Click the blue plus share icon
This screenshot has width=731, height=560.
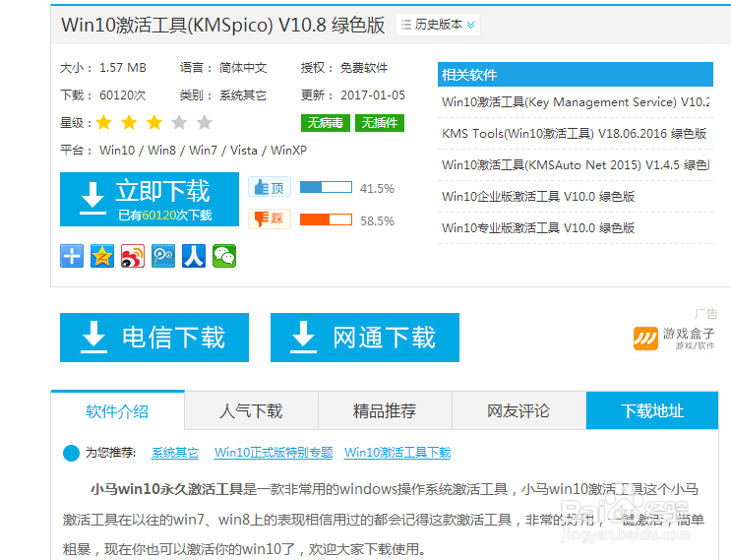pos(72,256)
